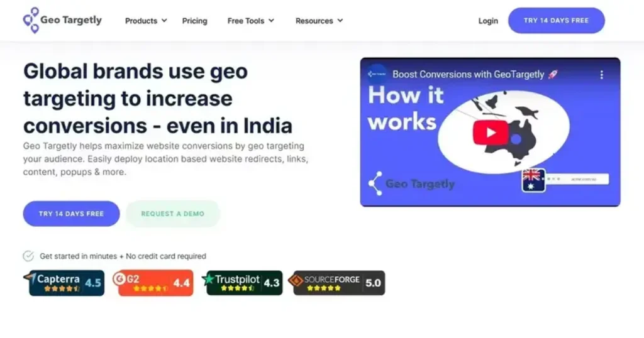Click the Geo Targetly logo icon
The height and width of the screenshot is (338, 644).
[x=31, y=20]
